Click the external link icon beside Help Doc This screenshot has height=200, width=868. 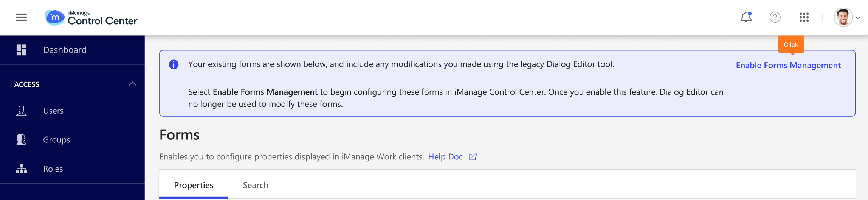pos(473,157)
